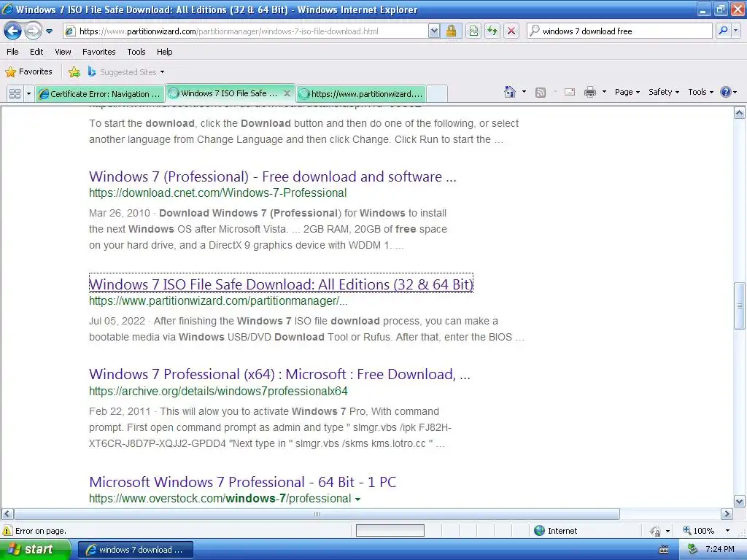
Task: Click the vertical scrollbar thumb
Action: point(740,306)
